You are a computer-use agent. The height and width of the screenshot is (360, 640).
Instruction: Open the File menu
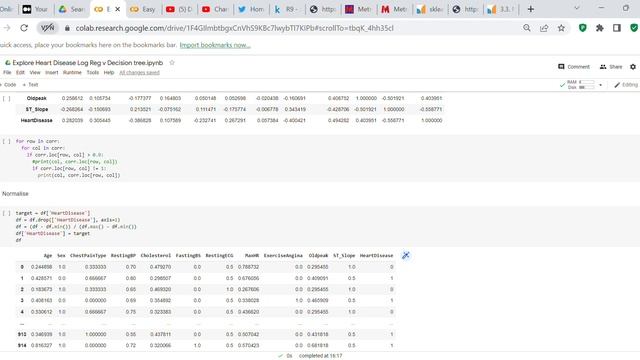click(7, 72)
